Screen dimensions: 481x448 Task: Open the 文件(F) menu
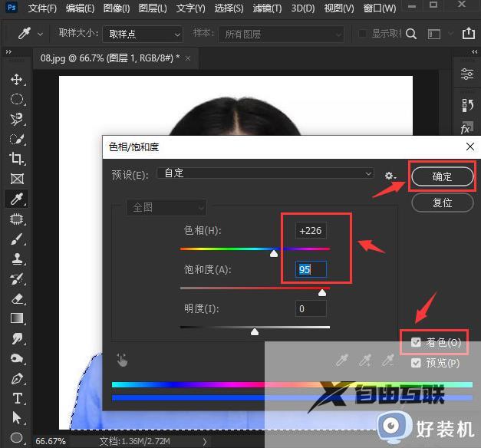click(x=42, y=8)
